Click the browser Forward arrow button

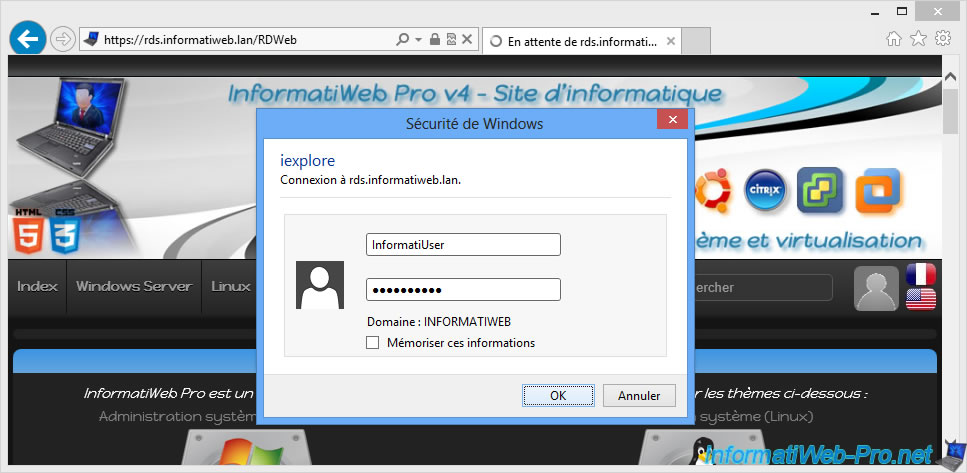[62, 40]
